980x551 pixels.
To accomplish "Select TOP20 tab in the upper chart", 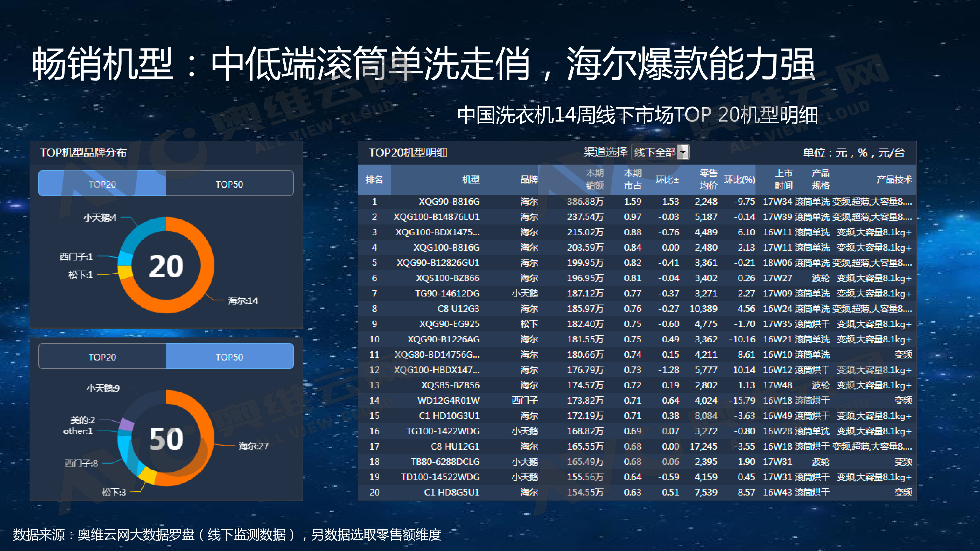I will click(x=102, y=184).
